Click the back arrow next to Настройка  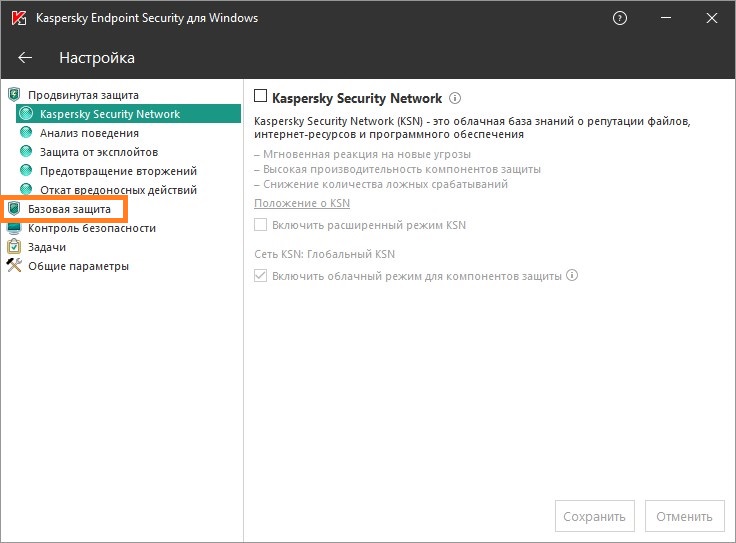coord(25,58)
